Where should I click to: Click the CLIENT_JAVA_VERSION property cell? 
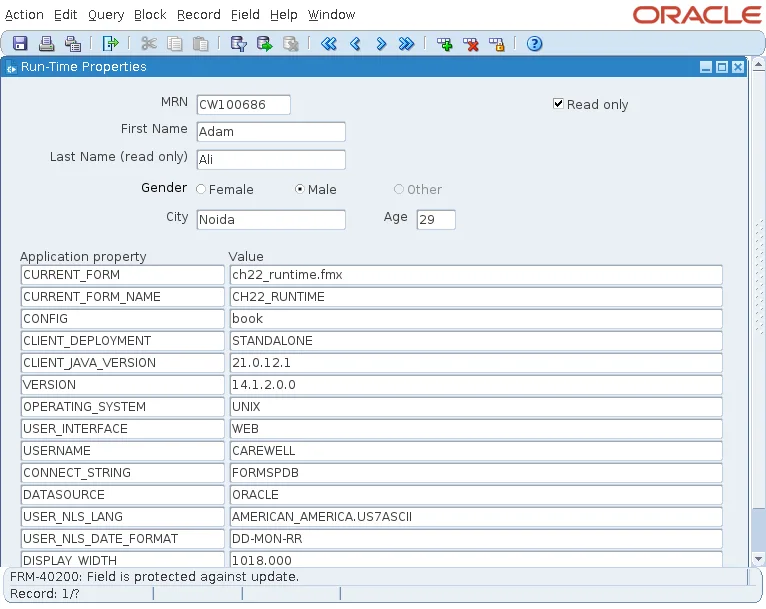pyautogui.click(x=123, y=363)
